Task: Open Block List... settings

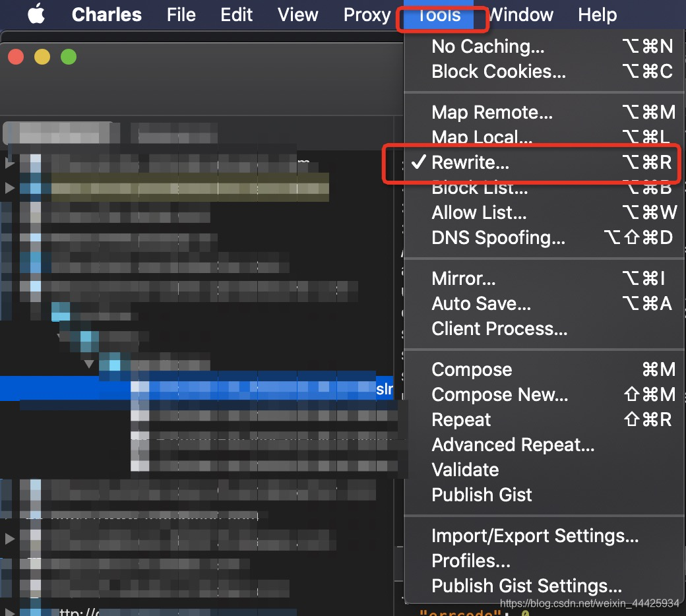Action: pyautogui.click(x=544, y=188)
